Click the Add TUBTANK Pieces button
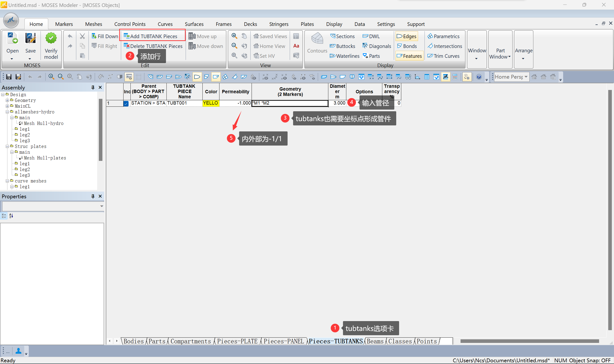This screenshot has width=614, height=364. pyautogui.click(x=150, y=36)
